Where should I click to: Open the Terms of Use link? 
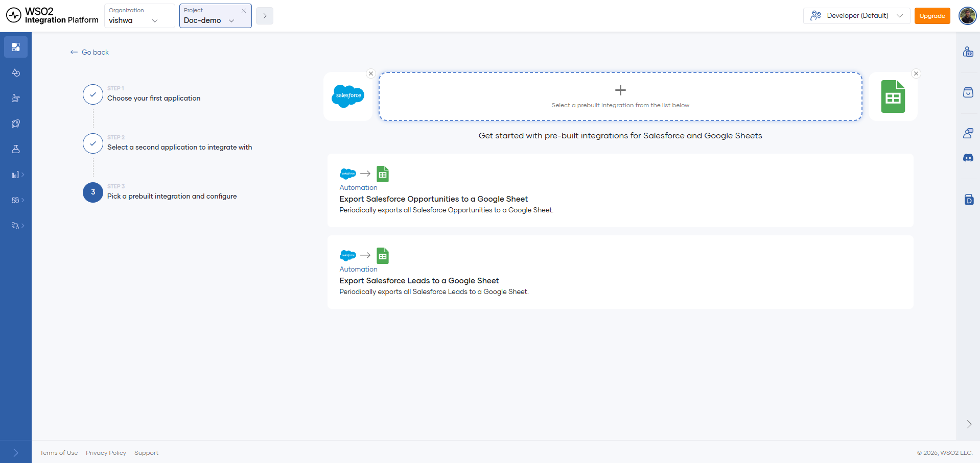point(59,453)
